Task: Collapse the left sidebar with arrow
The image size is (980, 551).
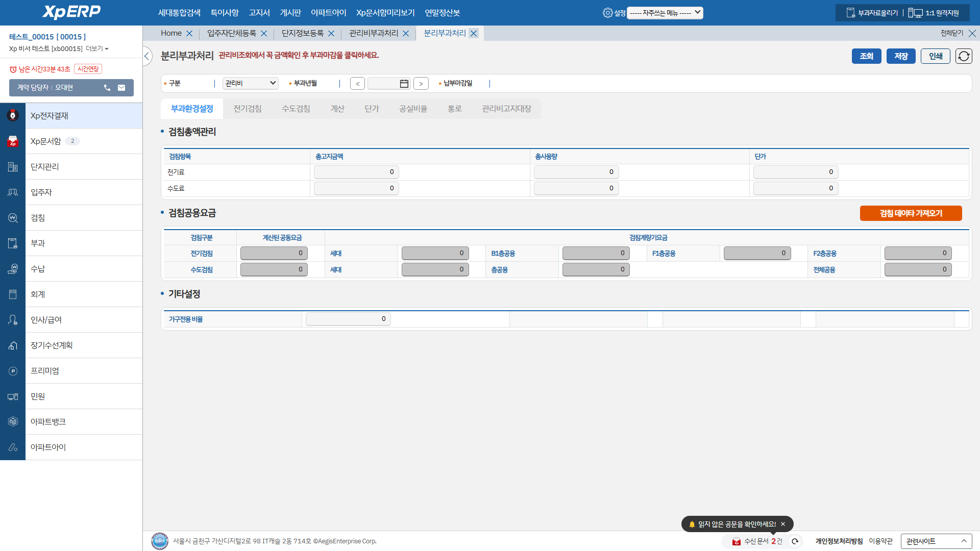Action: pyautogui.click(x=147, y=56)
